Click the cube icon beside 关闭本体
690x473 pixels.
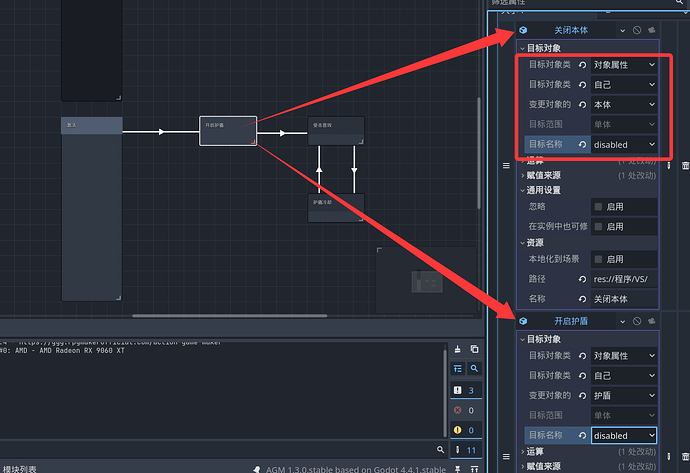(523, 30)
